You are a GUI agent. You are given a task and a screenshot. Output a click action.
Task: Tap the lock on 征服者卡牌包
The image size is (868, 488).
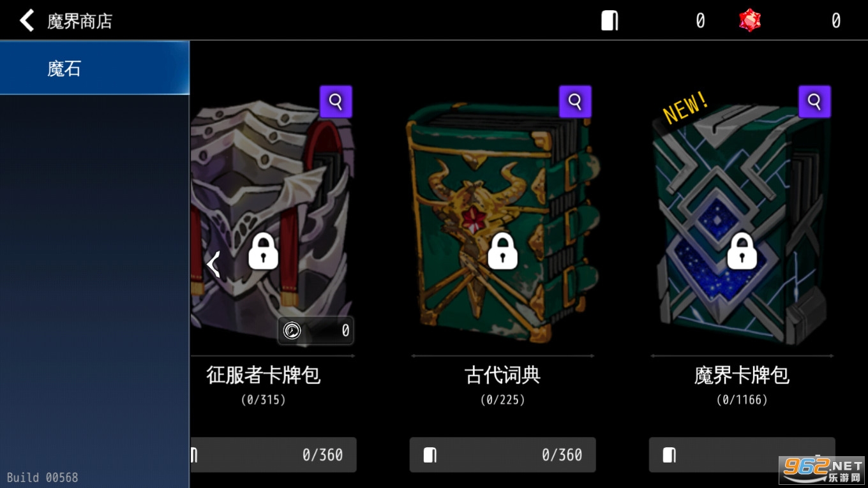point(264,250)
